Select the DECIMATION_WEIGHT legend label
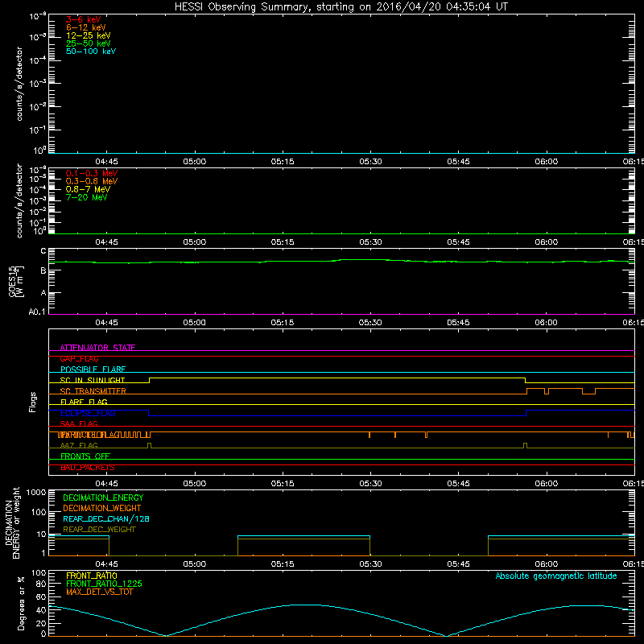The width and height of the screenshot is (644, 644). [102, 508]
